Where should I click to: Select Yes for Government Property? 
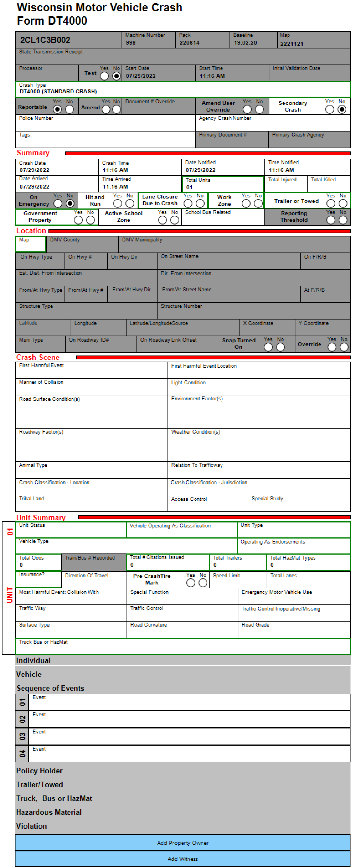tap(78, 220)
